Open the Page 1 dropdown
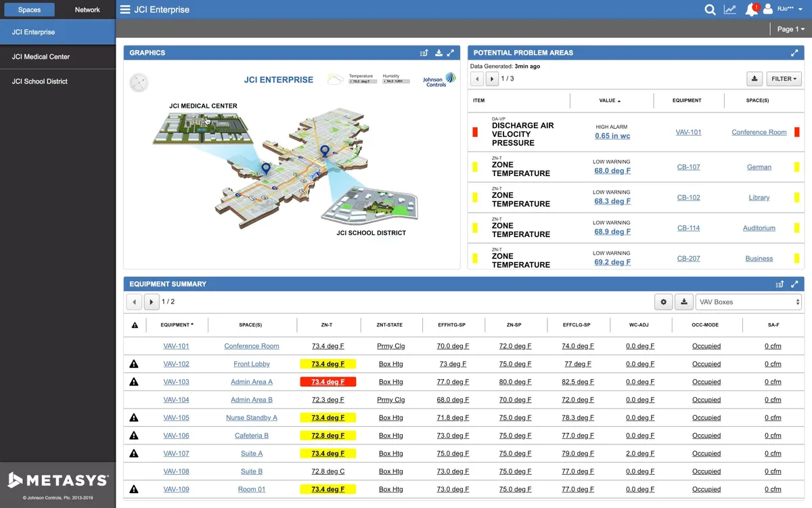Screen dimensions: 812x508 coord(790,29)
